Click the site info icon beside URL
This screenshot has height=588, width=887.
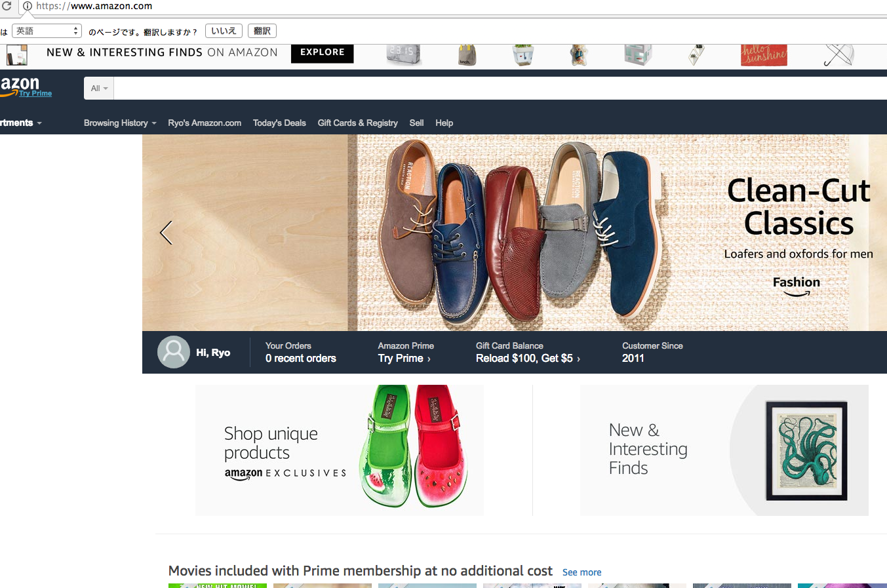(28, 6)
